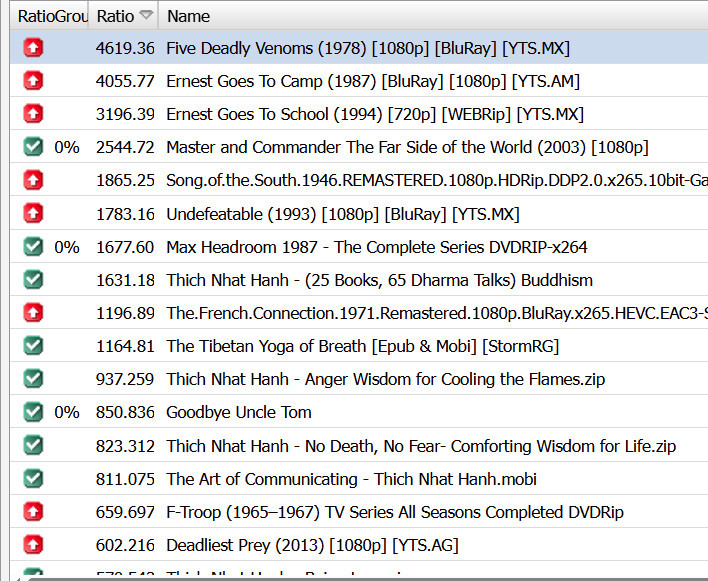The height and width of the screenshot is (581, 708).
Task: Toggle the Ratio sort direction arrow
Action: coord(146,15)
